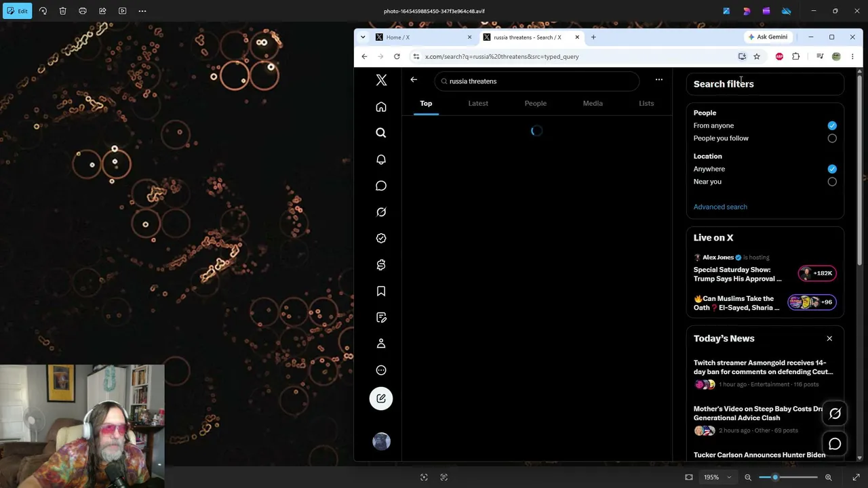Viewport: 868px width, 488px height.
Task: Close the Home / X browser tab
Action: [x=469, y=37]
